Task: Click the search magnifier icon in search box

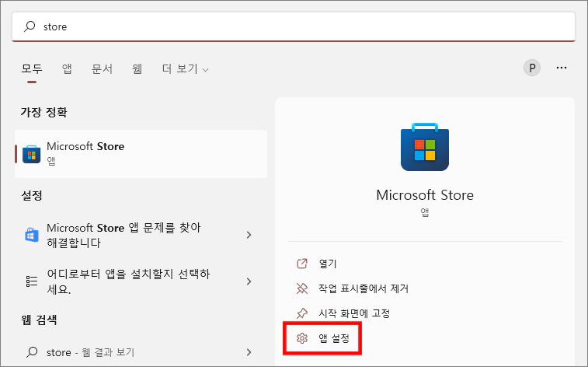Action: 30,26
